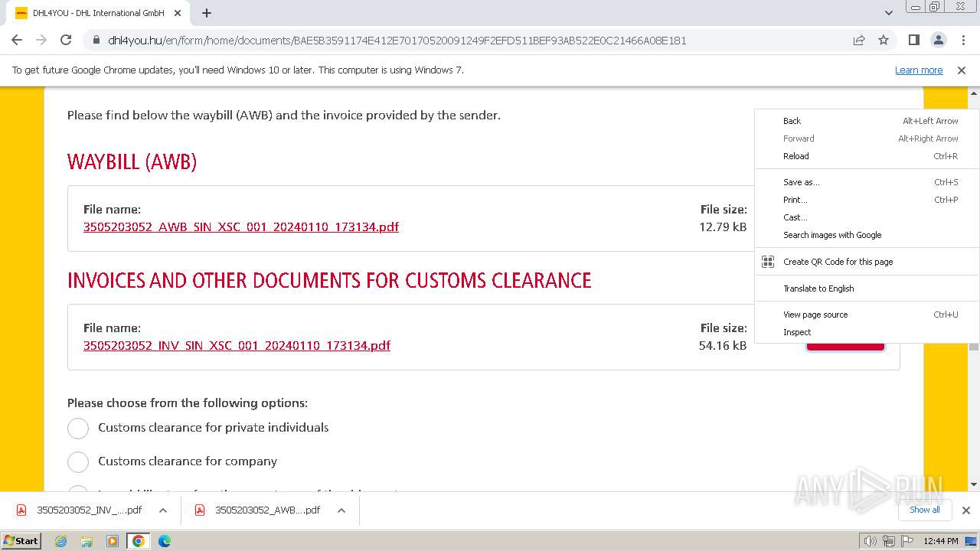The image size is (980, 551).
Task: Close the DHL4YOU tab
Action: point(178,13)
